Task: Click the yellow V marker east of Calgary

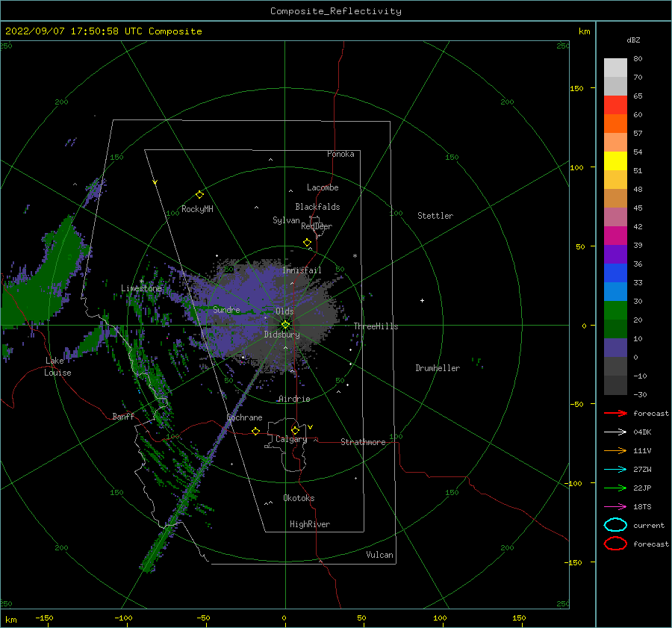Action: coord(311,427)
